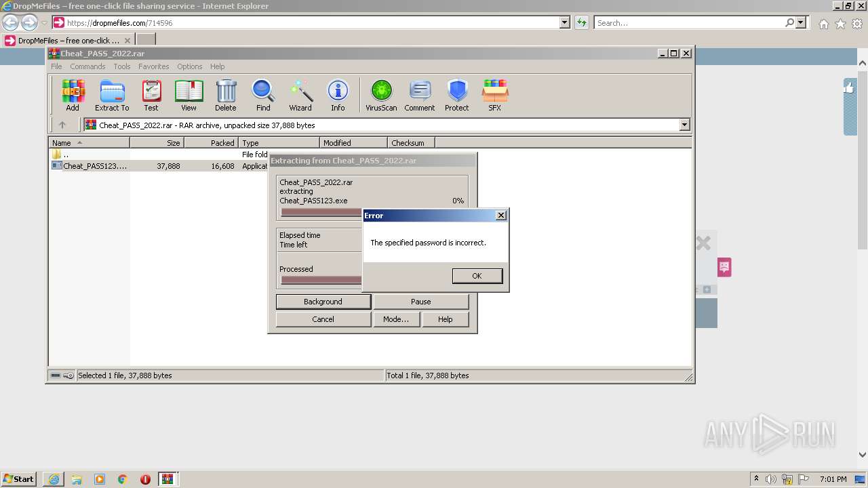Click the taskbar clock 7:01 PM

(833, 479)
